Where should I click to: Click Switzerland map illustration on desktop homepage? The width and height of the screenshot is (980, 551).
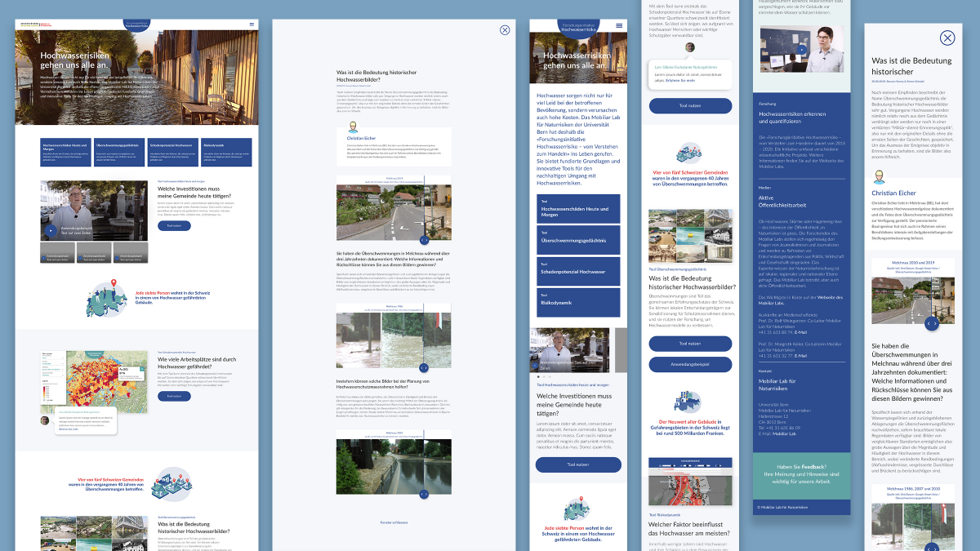point(107,300)
